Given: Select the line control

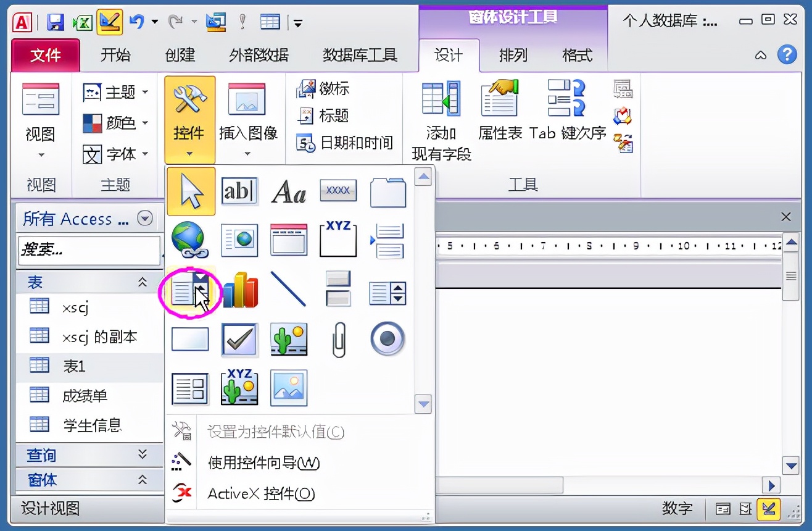Looking at the screenshot, I should (289, 290).
